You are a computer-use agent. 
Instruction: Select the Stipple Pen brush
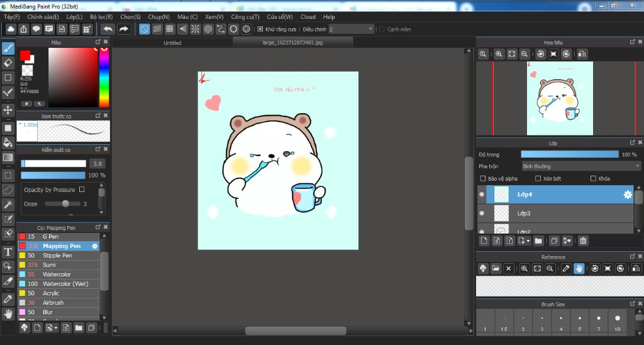pyautogui.click(x=58, y=256)
